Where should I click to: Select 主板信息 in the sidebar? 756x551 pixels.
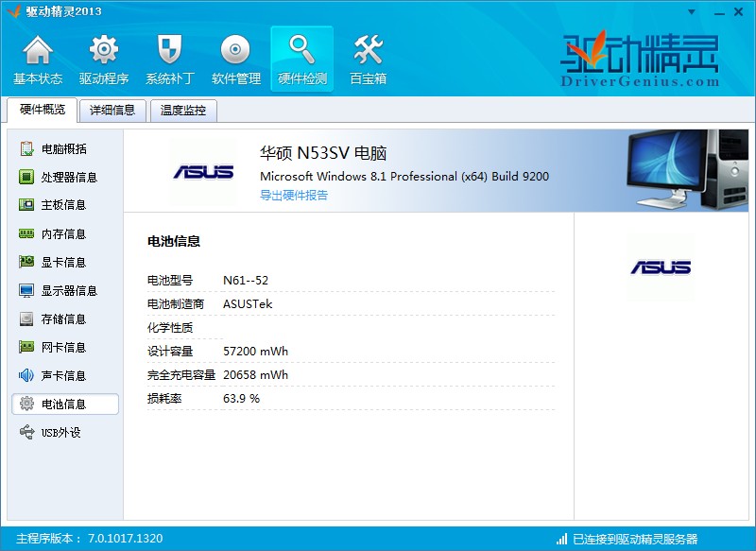click(x=65, y=205)
